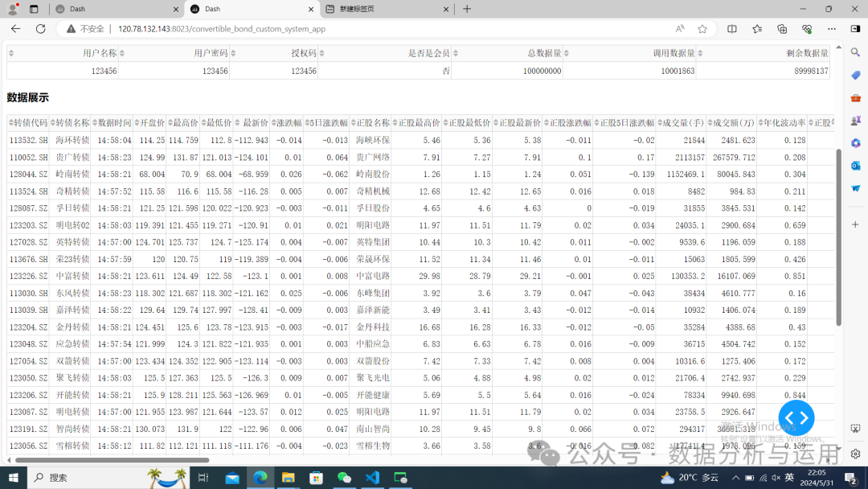868x489 pixels.
Task: Open split screen view icon
Action: pos(732,29)
